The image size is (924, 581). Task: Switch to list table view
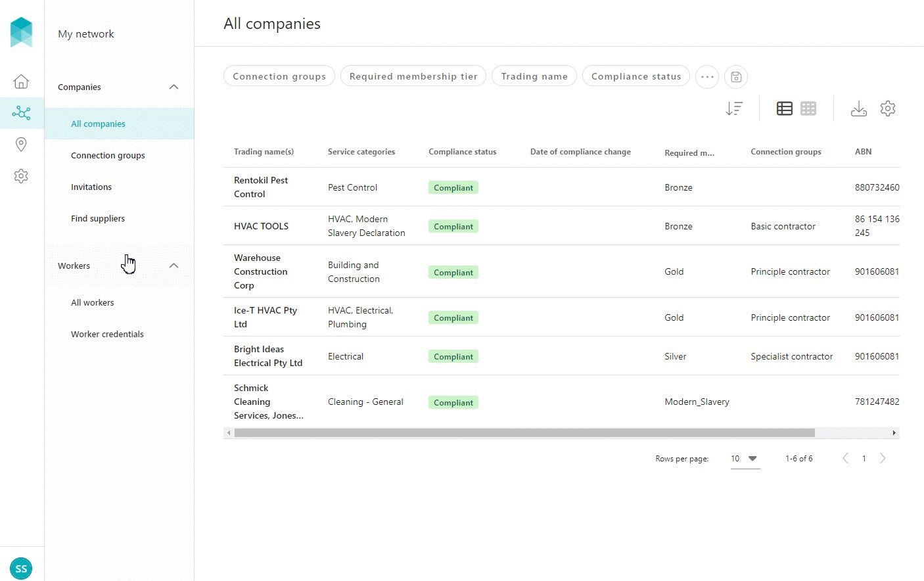[784, 108]
